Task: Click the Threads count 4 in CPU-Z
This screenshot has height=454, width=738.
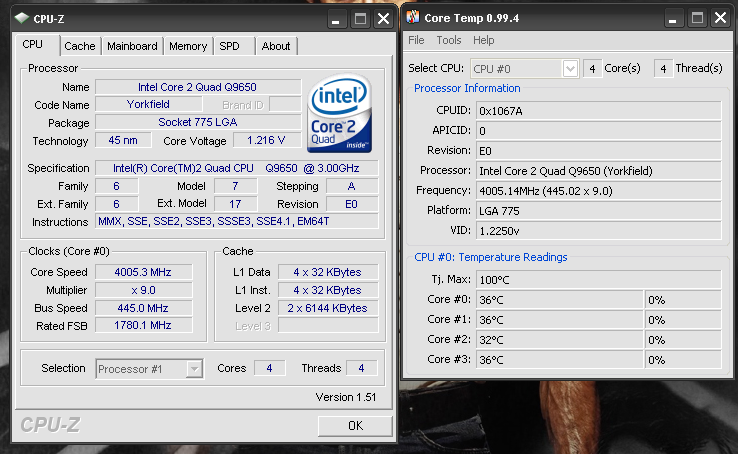Action: click(x=361, y=368)
